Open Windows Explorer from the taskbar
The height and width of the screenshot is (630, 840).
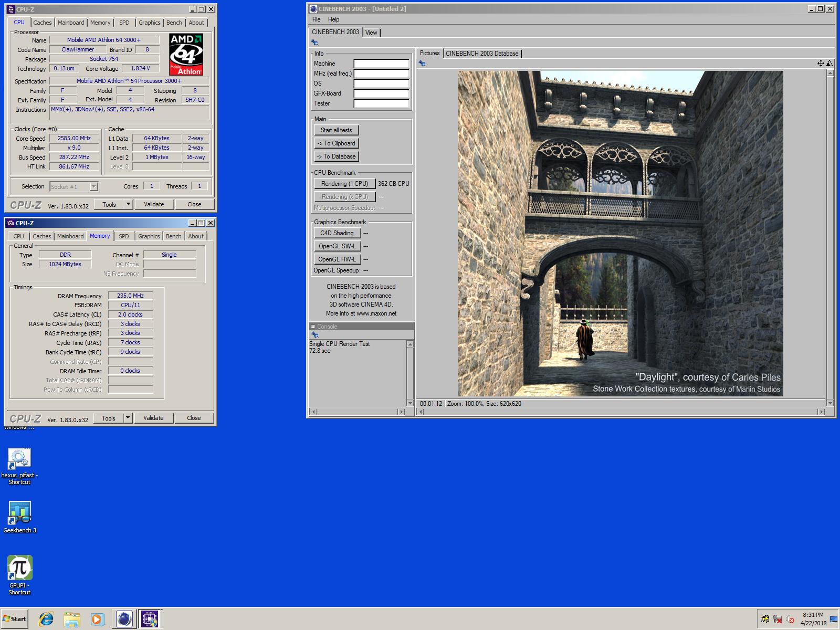click(x=72, y=619)
